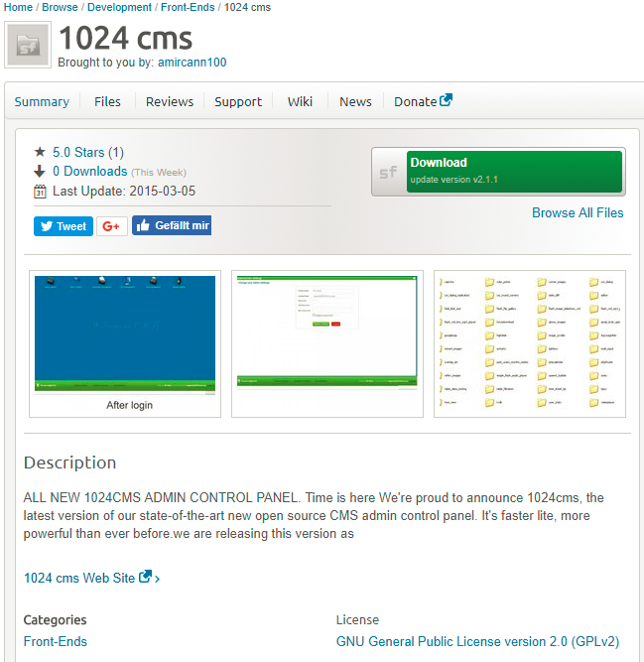
Task: Open the Support tab
Action: (238, 102)
